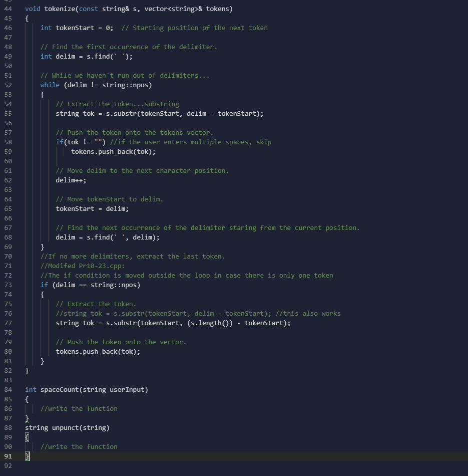Click 'int spaceCount(string userInput)' signature
Viewport: 468px width, 476px height.
87,390
